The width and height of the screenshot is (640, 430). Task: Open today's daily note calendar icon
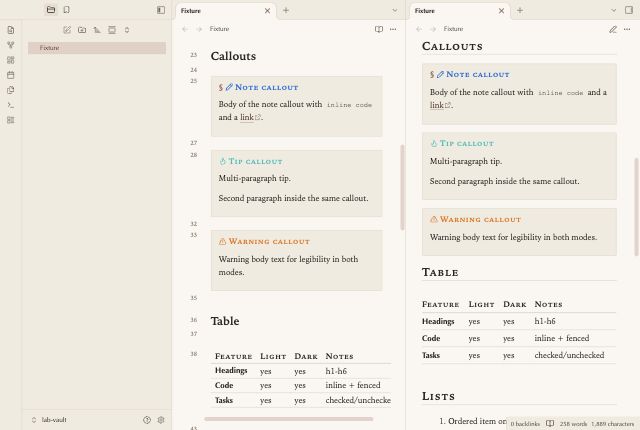[11, 75]
